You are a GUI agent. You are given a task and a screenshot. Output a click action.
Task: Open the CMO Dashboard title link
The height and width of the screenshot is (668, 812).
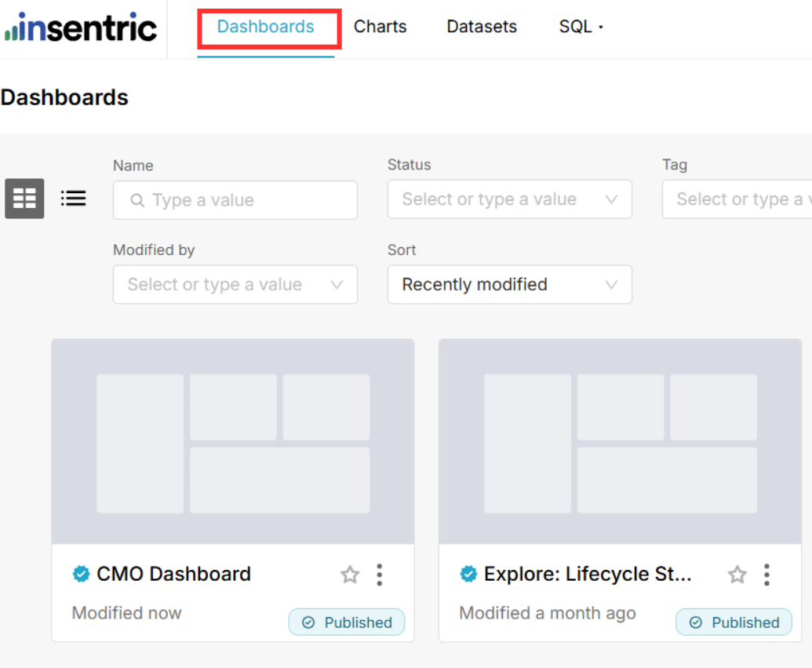[x=173, y=575]
